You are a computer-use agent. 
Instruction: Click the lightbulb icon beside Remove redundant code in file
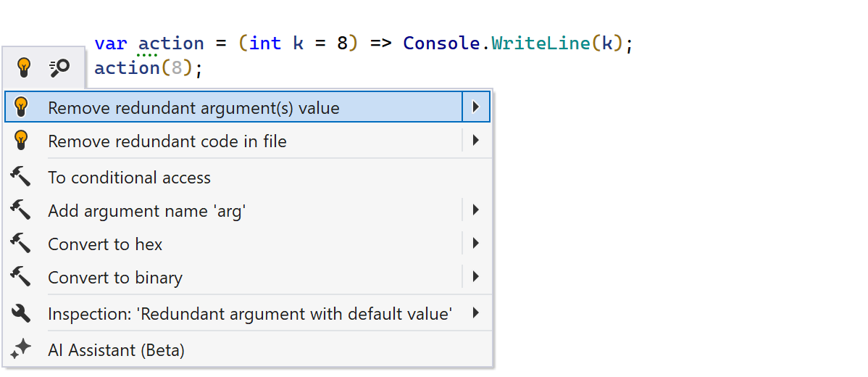point(21,140)
